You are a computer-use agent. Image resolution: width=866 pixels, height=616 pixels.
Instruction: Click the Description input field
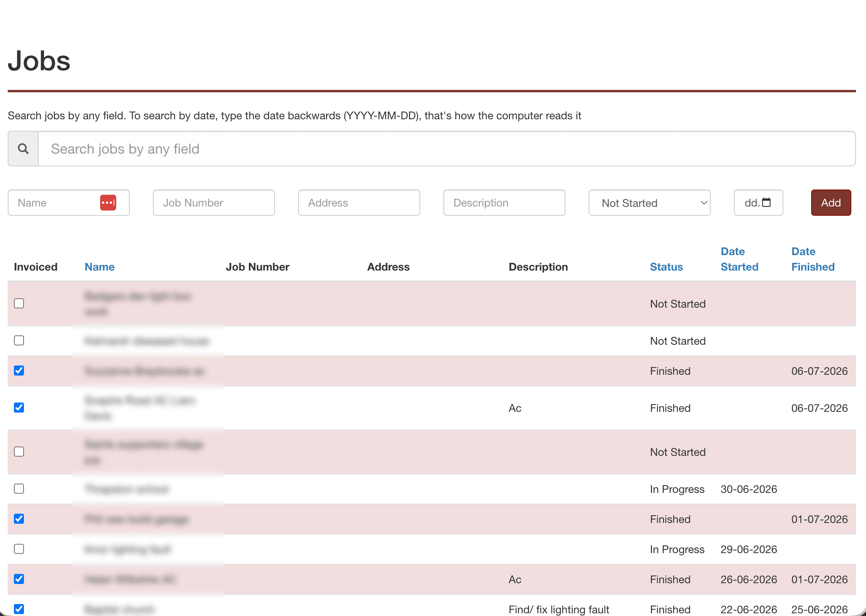[x=504, y=203]
